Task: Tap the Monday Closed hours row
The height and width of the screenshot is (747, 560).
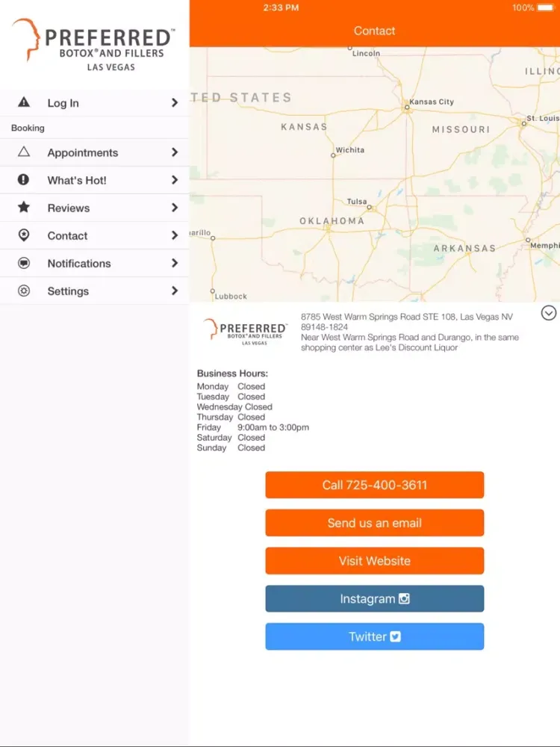Action: (231, 386)
